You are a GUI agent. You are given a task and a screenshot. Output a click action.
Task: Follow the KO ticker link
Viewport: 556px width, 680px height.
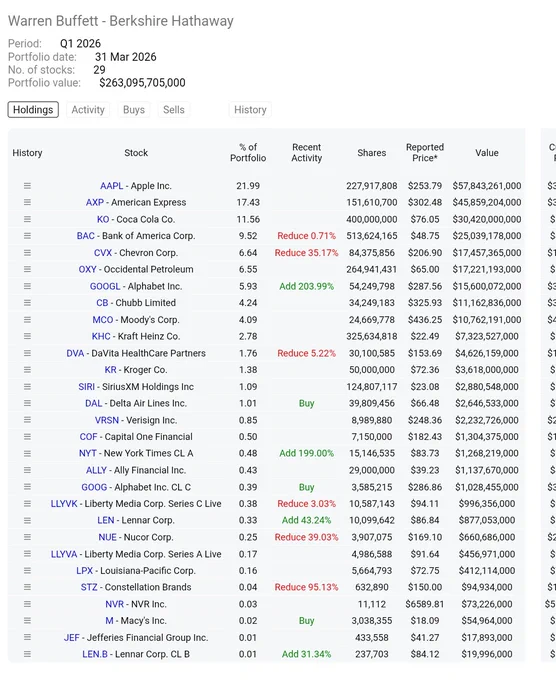pos(103,219)
